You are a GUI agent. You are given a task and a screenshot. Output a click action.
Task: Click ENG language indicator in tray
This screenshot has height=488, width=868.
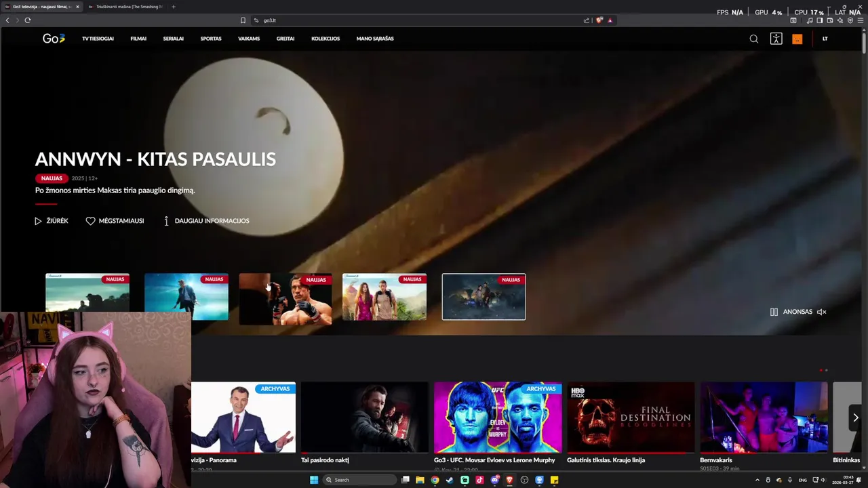(803, 480)
